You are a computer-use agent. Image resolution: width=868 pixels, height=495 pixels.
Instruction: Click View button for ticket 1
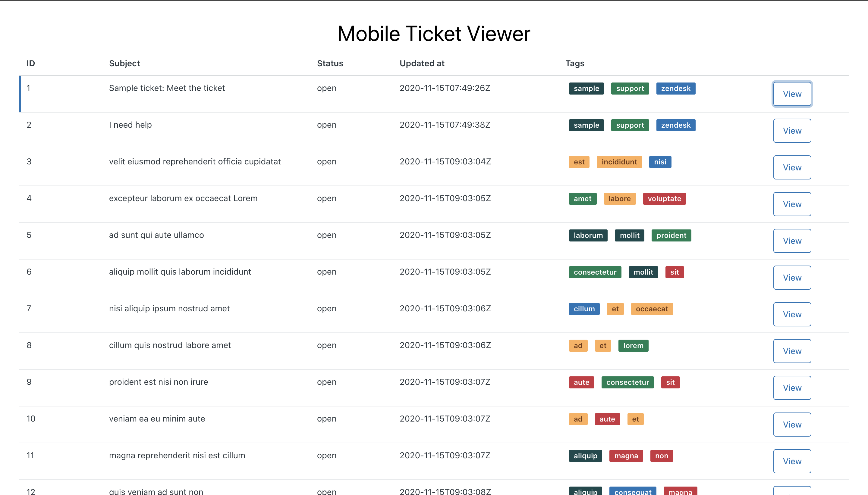tap(792, 94)
